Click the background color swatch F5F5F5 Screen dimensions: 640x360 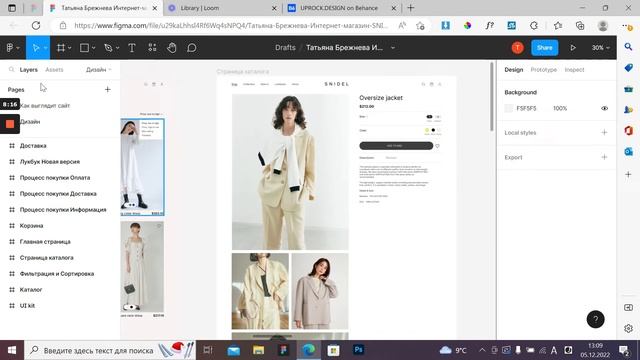coord(509,108)
